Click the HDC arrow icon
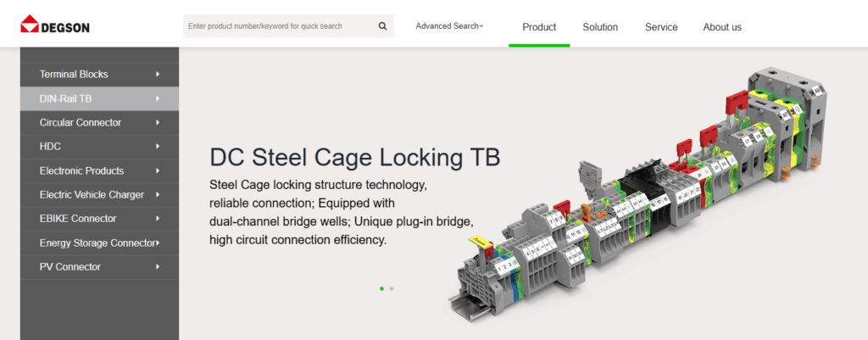Image resolution: width=868 pixels, height=340 pixels. tap(158, 147)
